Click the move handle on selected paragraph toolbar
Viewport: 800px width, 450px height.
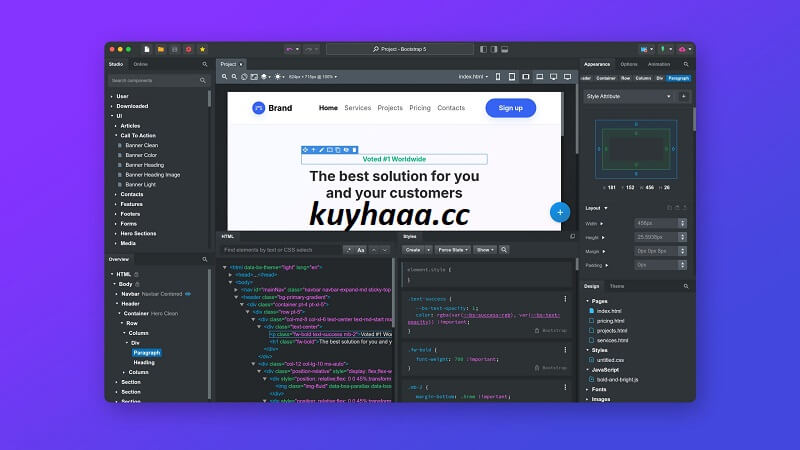tap(305, 150)
